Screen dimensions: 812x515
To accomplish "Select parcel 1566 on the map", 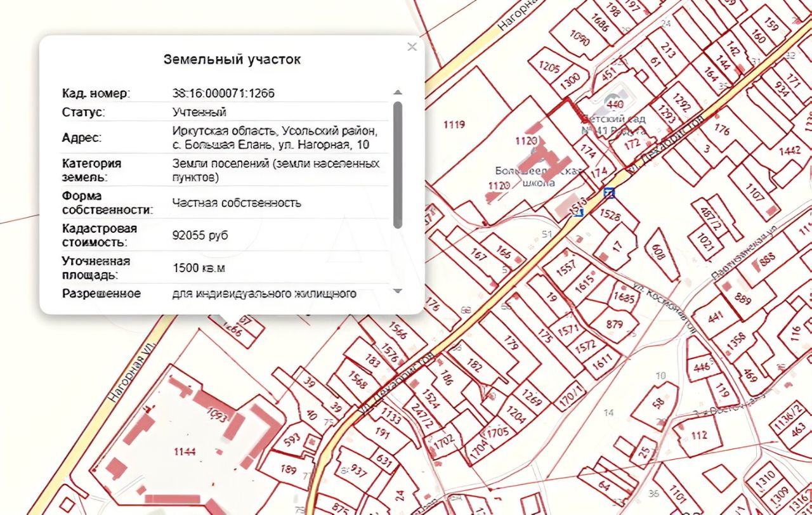I will [x=397, y=331].
